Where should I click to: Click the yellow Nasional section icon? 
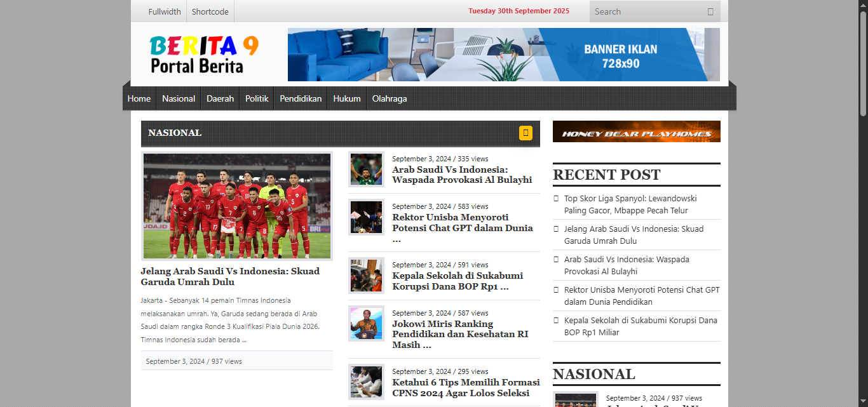(x=526, y=133)
